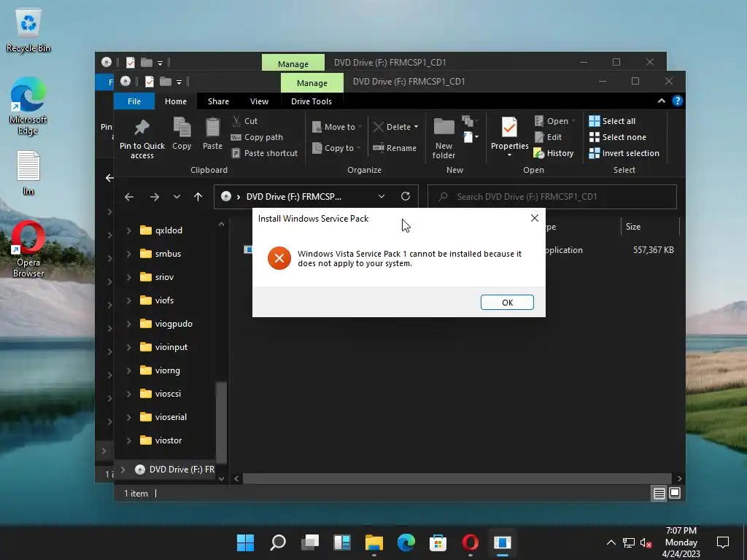Image resolution: width=747 pixels, height=560 pixels.
Task: Open Microsoft Store from taskbar
Action: point(438,542)
